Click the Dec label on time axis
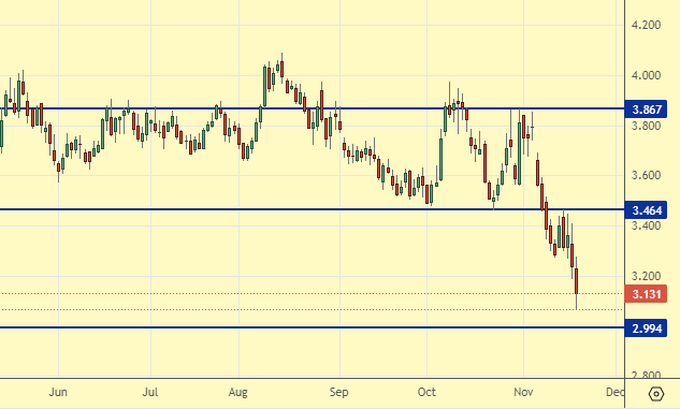The height and width of the screenshot is (409, 680). [615, 393]
